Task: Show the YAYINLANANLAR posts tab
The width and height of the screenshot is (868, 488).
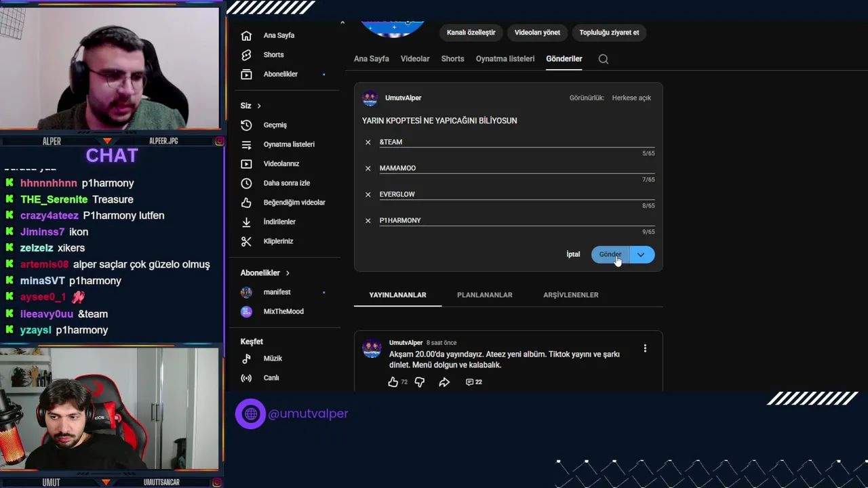Action: [397, 296]
